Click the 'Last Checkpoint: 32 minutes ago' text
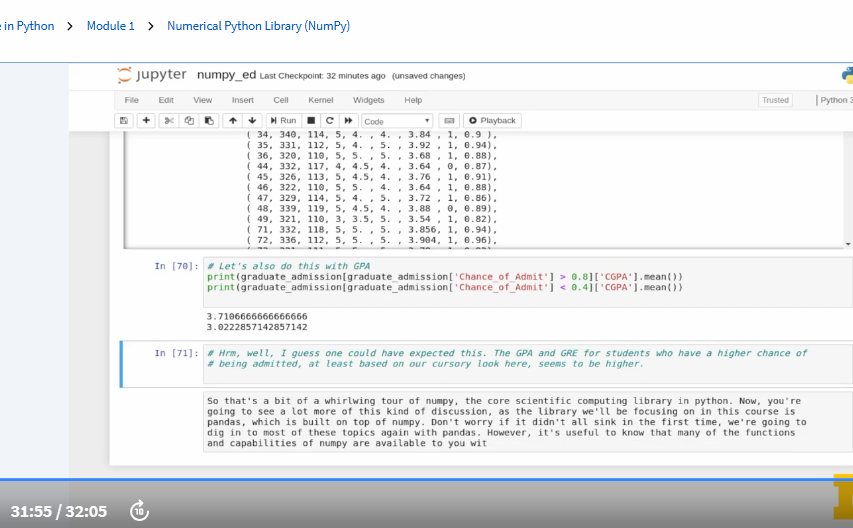This screenshot has width=853, height=528. click(x=323, y=76)
